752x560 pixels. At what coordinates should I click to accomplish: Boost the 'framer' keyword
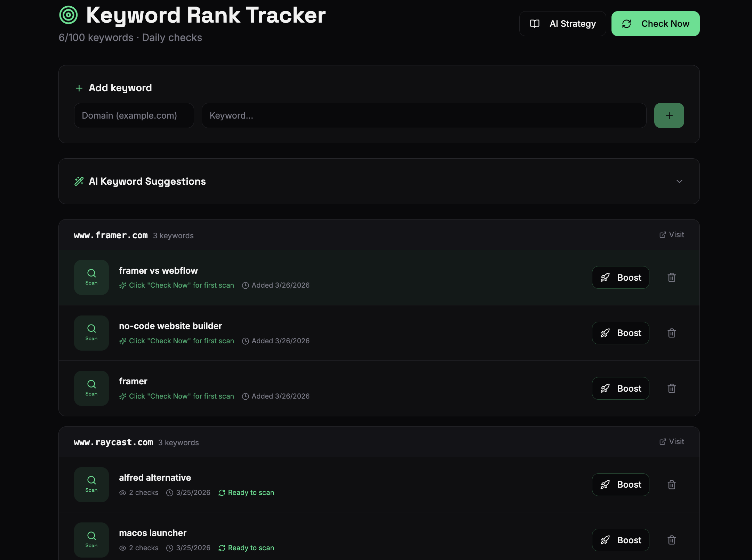click(x=621, y=388)
